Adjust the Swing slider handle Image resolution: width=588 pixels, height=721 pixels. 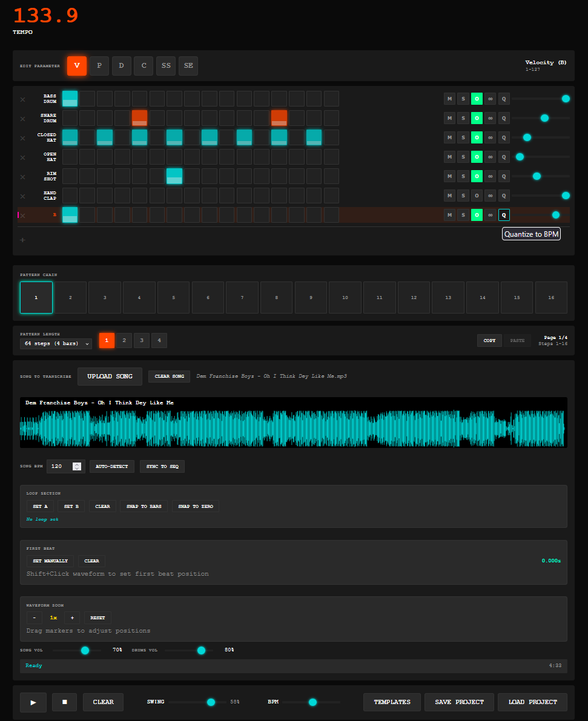[211, 702]
